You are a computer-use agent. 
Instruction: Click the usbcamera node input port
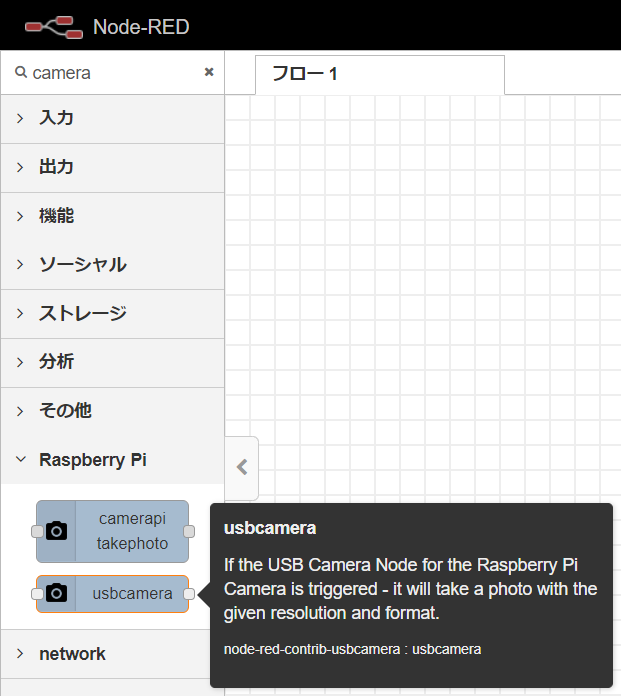coord(37,594)
